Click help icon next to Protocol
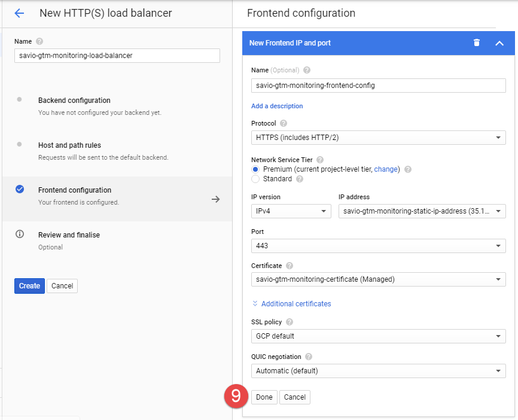Image resolution: width=518 pixels, height=420 pixels. click(x=284, y=123)
